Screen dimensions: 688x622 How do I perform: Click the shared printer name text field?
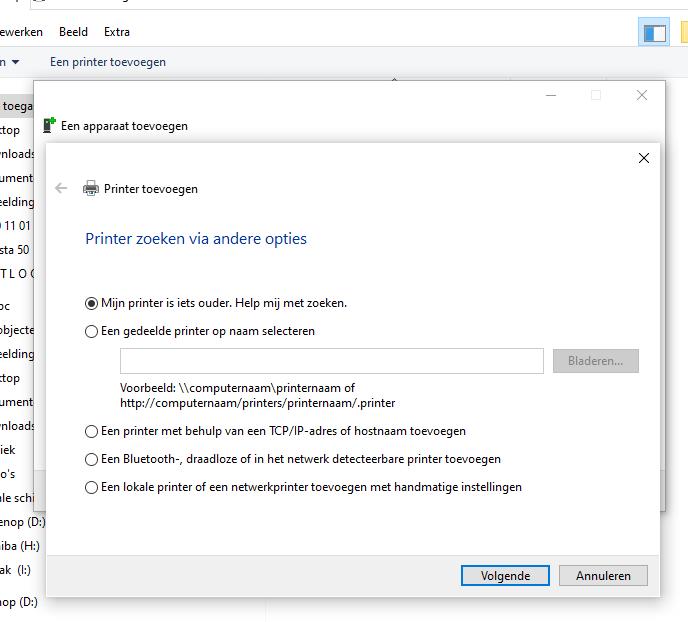click(x=331, y=361)
